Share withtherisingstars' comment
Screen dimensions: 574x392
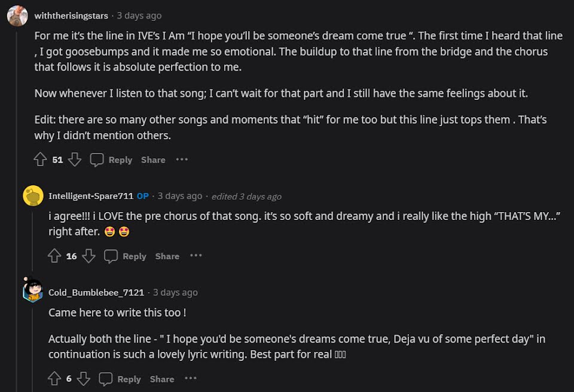point(153,160)
